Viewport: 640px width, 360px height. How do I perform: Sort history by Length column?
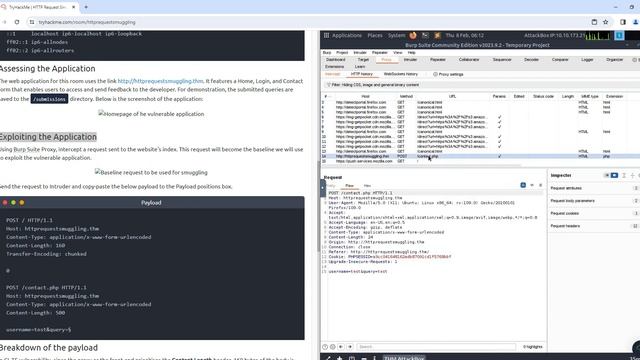(568, 96)
